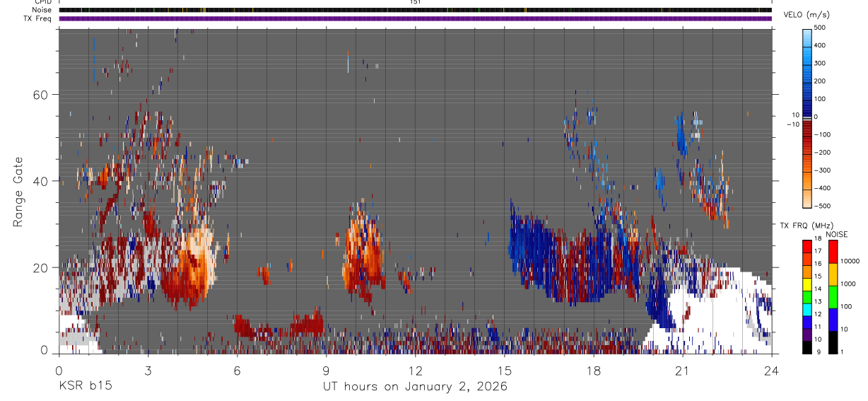Click the 3 tick on the UT hours axis
This screenshot has width=868, height=401.
(148, 370)
